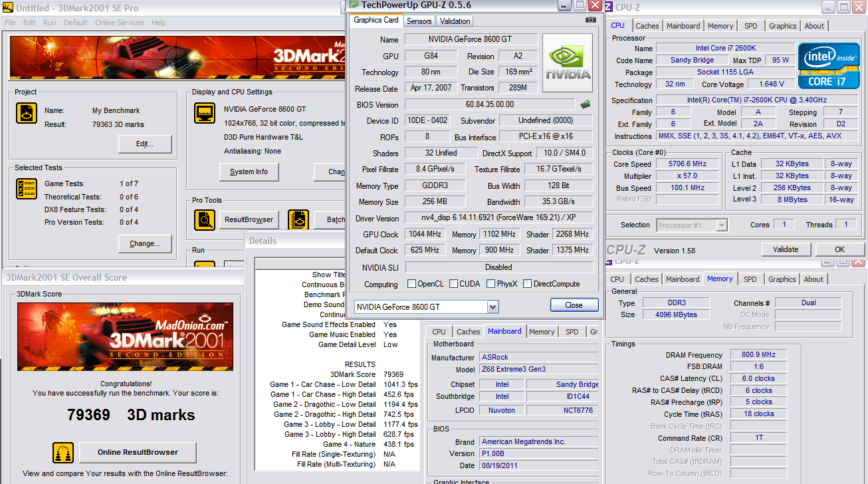
Task: Click the CAS# Latency value 6.0 clocks
Action: tap(760, 378)
